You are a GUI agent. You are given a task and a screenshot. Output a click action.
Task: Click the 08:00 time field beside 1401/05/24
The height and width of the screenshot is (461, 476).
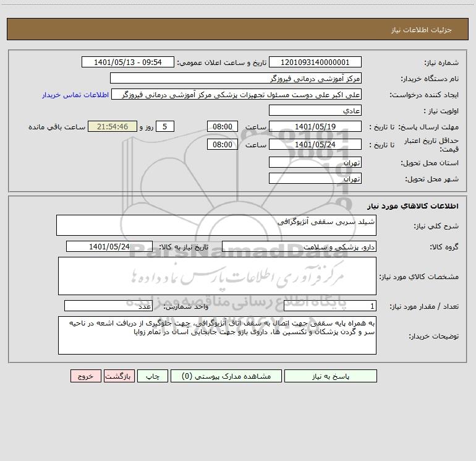click(x=222, y=144)
